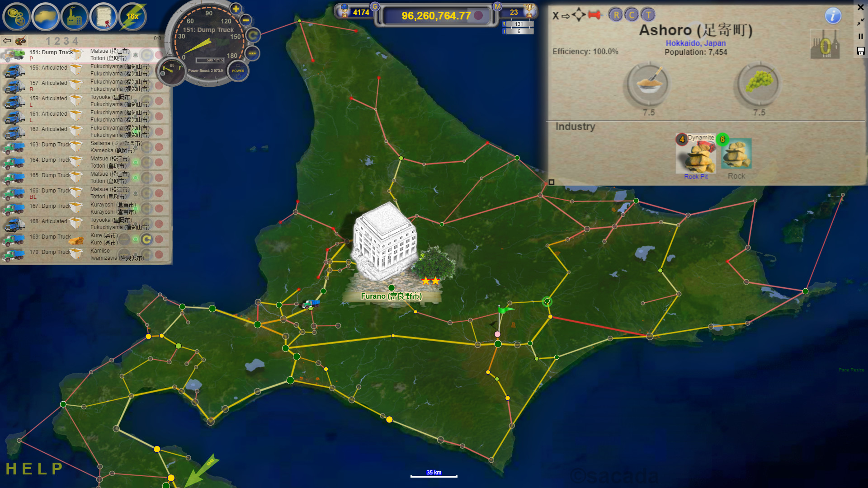Open the yellow vehicle roster icon
The width and height of the screenshot is (868, 488).
[45, 17]
